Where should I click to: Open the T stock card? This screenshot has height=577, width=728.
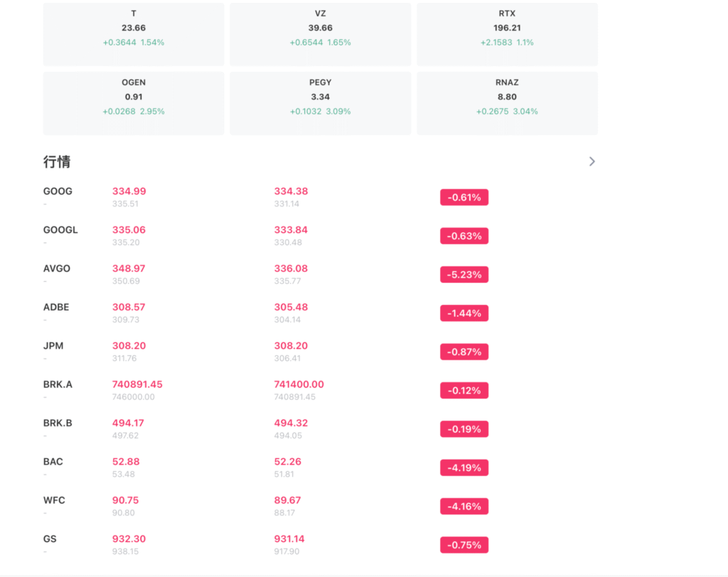134,34
